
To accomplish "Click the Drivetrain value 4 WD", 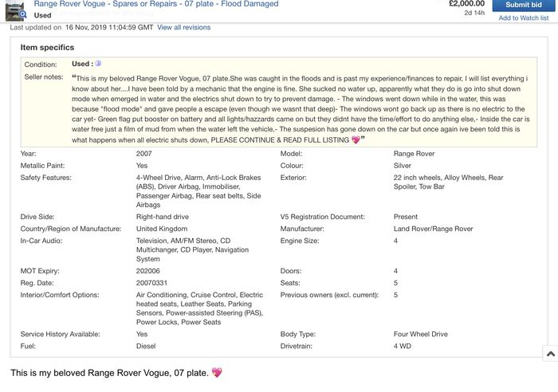I will click(x=402, y=346).
